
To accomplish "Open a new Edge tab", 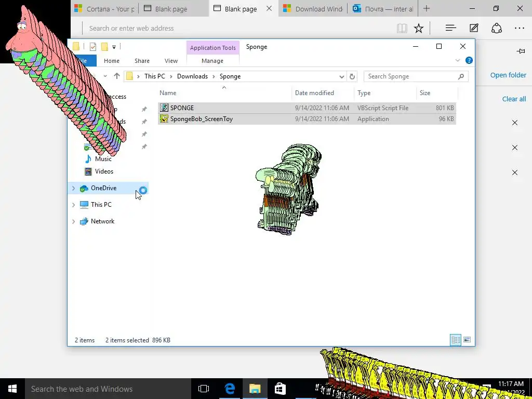I will click(427, 8).
